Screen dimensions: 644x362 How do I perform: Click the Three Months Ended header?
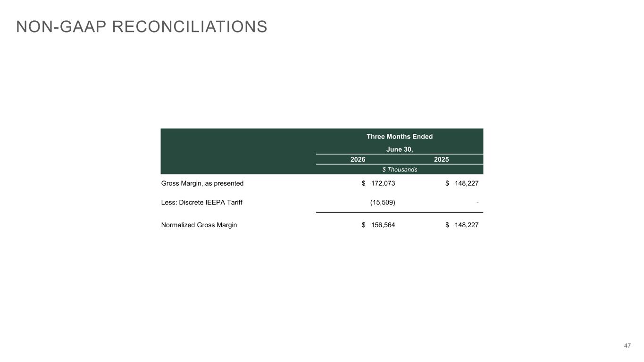click(x=400, y=137)
